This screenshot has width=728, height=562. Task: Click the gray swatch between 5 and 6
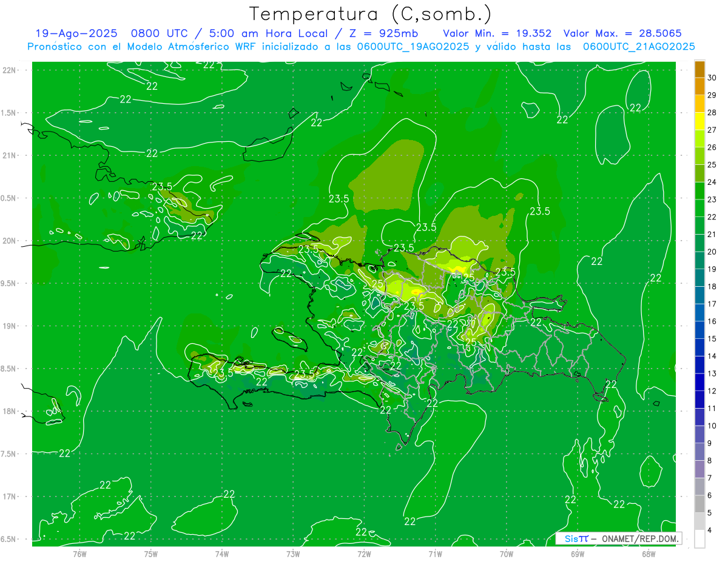tap(699, 504)
